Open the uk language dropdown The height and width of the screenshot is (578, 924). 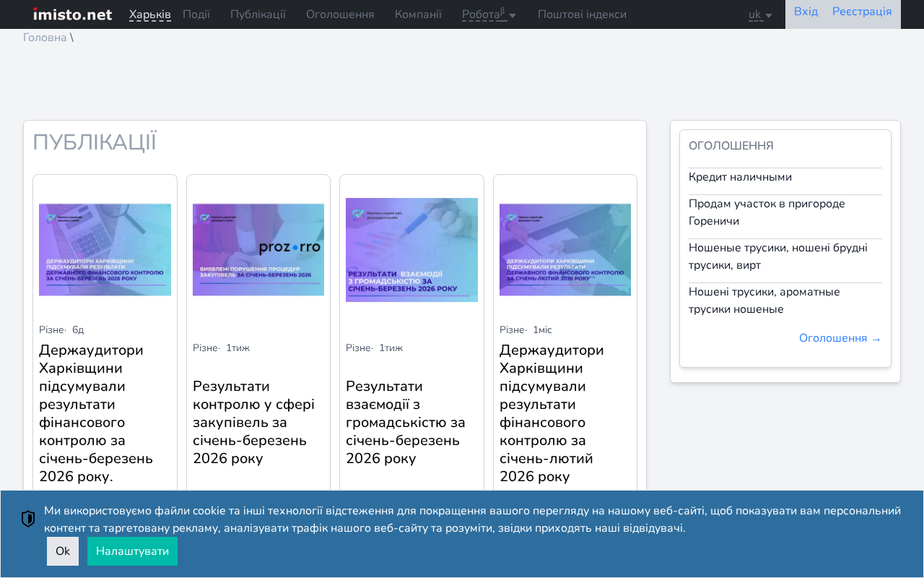tap(760, 14)
